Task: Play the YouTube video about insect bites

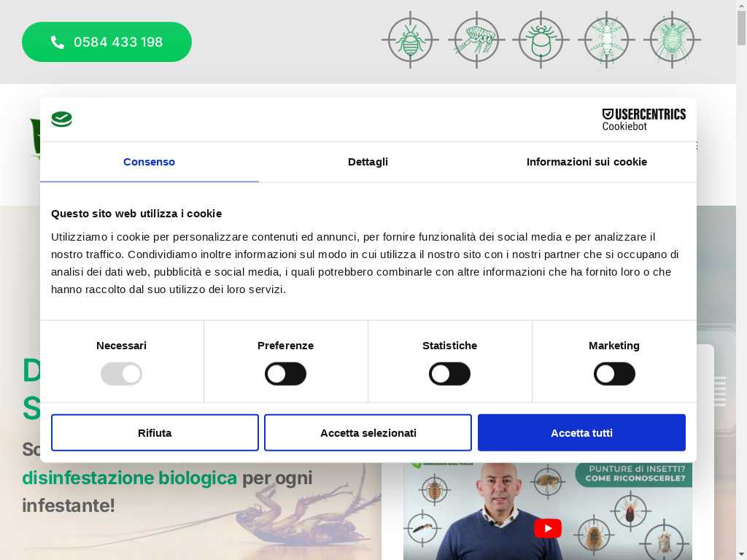Action: [548, 528]
